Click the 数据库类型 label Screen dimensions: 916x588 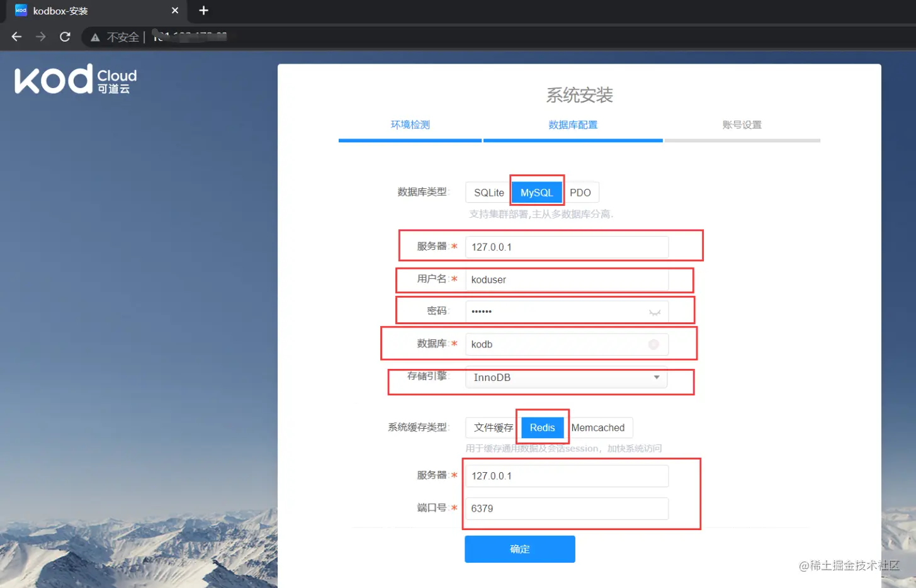pos(422,192)
